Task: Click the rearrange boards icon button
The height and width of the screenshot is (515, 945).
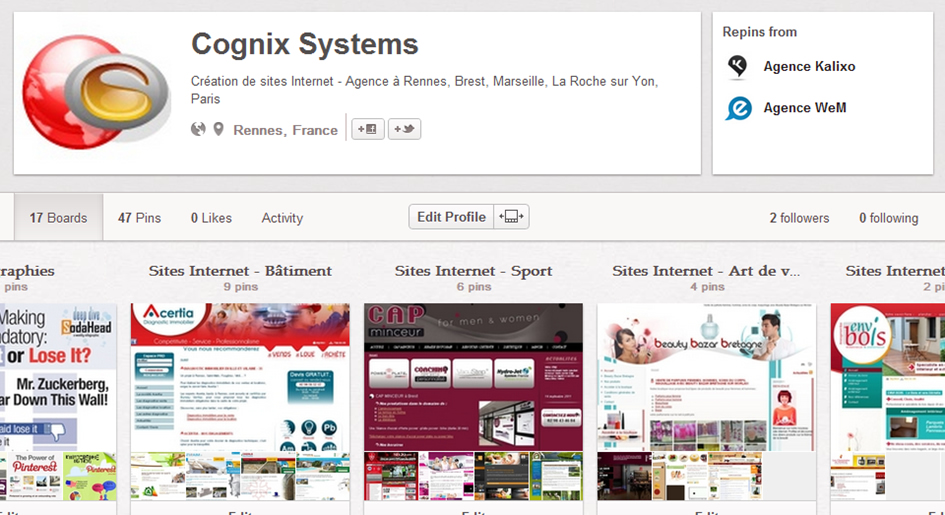Action: [x=511, y=217]
